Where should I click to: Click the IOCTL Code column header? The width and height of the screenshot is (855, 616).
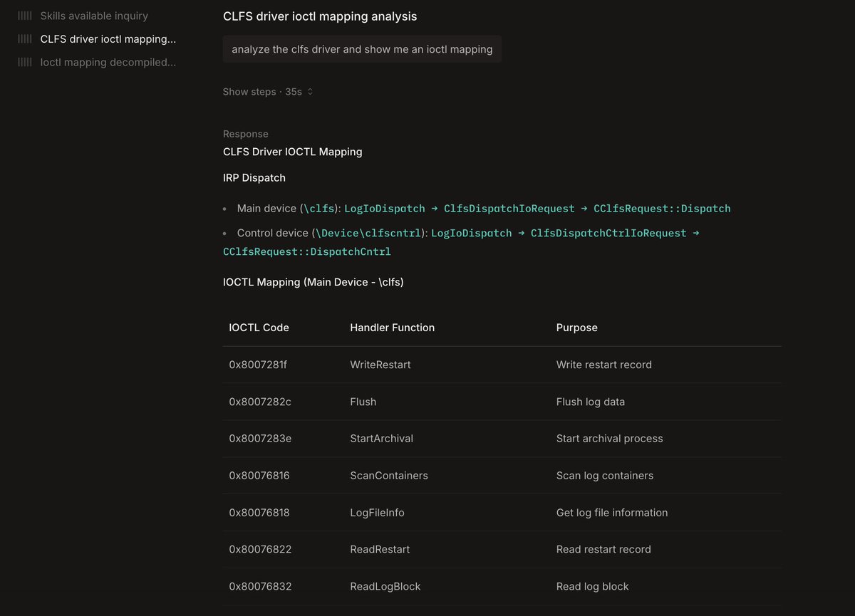pyautogui.click(x=259, y=328)
